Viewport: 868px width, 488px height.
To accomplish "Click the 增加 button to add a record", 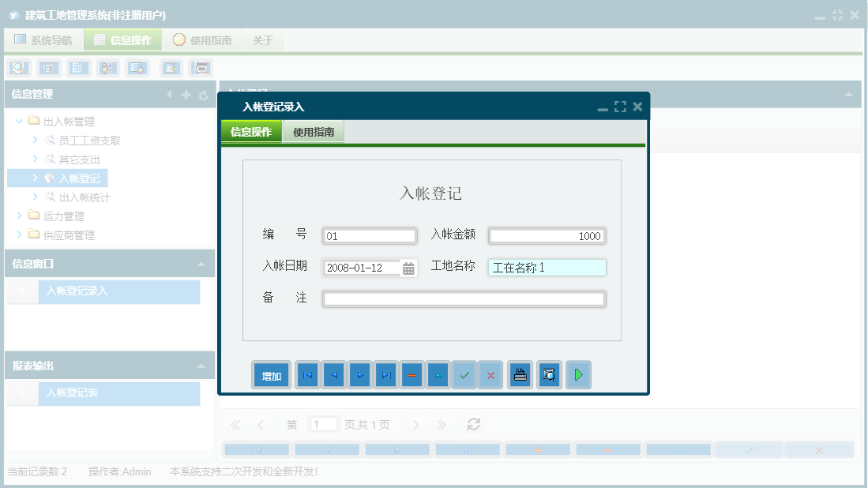I will coord(271,375).
